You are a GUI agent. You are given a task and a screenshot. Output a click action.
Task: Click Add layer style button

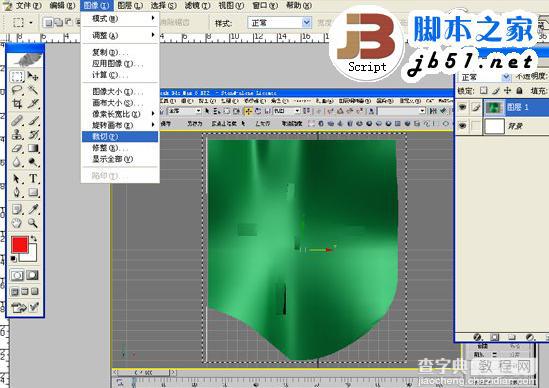pos(477,337)
